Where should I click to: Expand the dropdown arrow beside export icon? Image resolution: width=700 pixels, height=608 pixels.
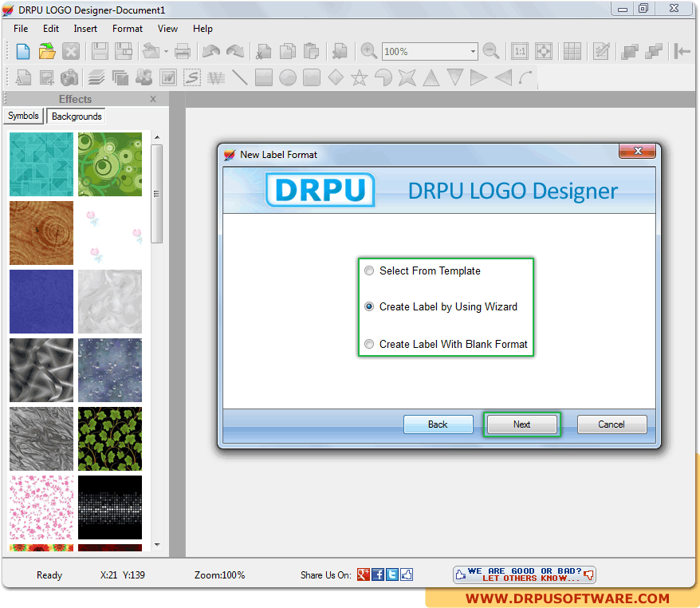click(166, 52)
